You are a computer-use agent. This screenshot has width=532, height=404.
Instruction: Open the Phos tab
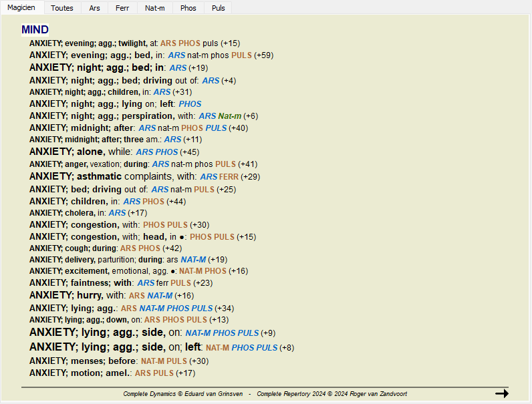pyautogui.click(x=188, y=8)
